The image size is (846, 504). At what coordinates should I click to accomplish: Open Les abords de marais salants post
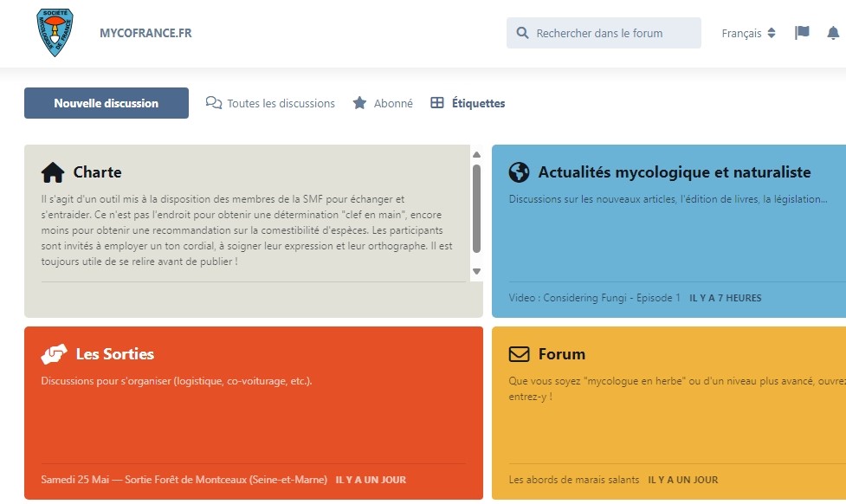click(x=573, y=480)
